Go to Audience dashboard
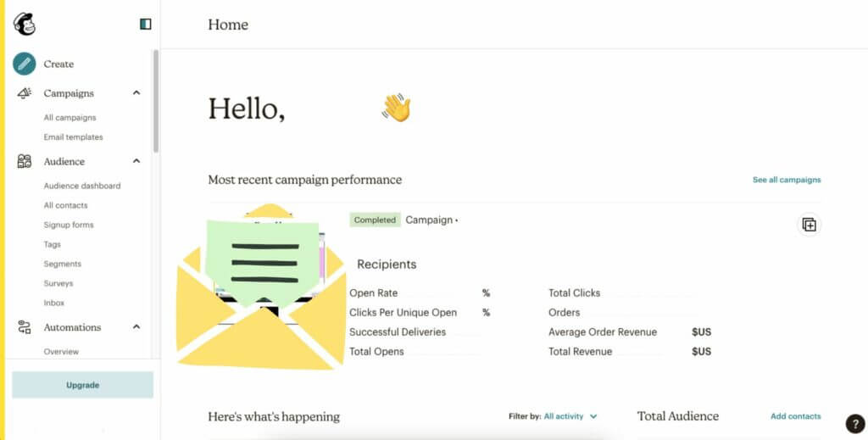868x440 pixels. coord(82,186)
